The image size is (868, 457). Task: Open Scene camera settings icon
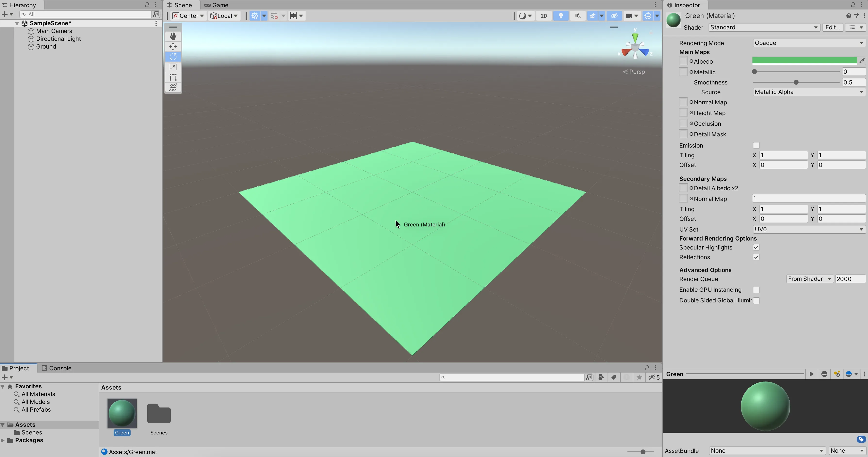(x=629, y=16)
